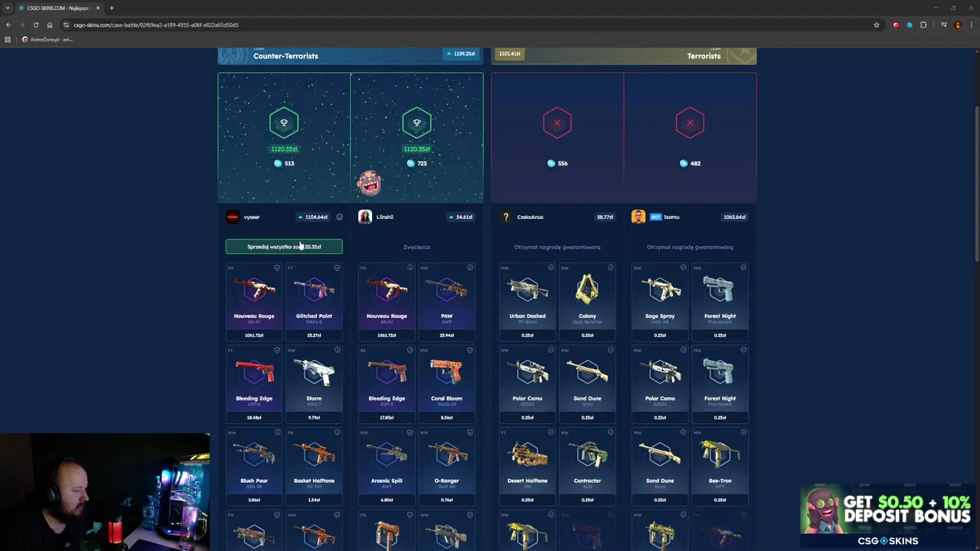980x551 pixels.
Task: Close the CSGO-SKINS.COM tab
Action: pos(98,8)
